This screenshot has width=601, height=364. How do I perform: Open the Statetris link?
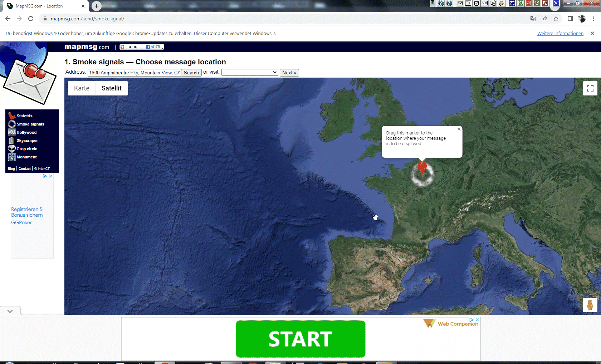[x=25, y=116]
